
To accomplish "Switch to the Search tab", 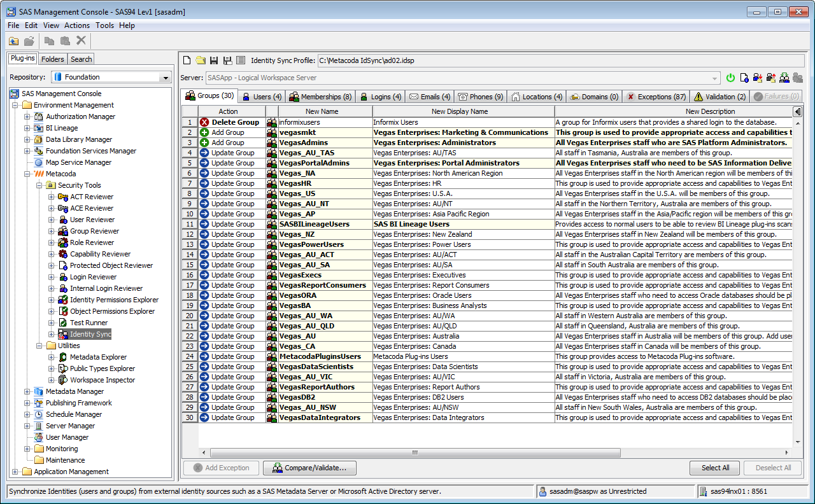I will point(81,59).
